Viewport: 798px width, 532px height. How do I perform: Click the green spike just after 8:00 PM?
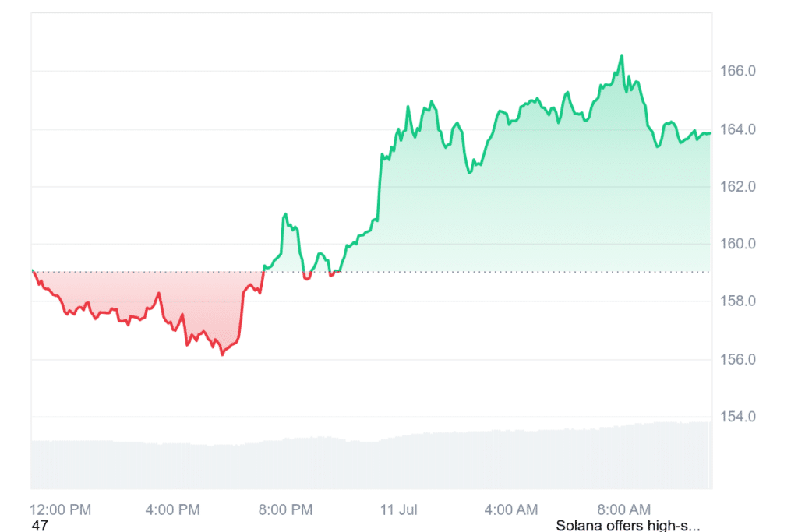point(285,213)
